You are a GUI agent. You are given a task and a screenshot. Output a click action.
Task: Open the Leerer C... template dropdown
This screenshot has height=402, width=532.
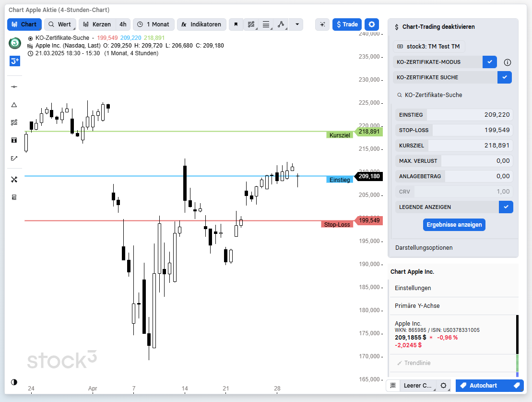click(418, 386)
